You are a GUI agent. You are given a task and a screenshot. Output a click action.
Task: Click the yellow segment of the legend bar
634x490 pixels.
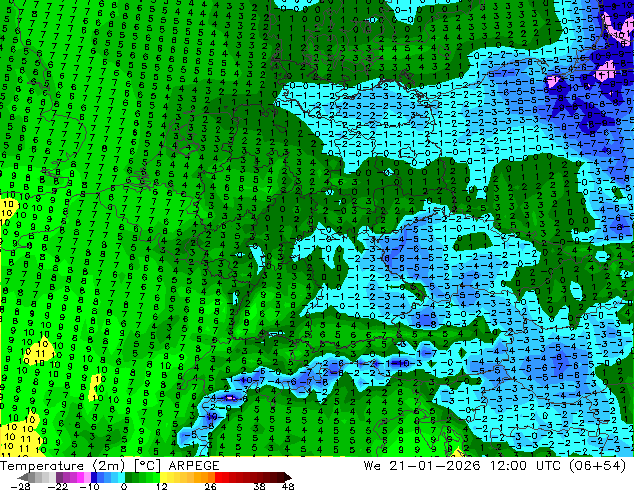163,477
